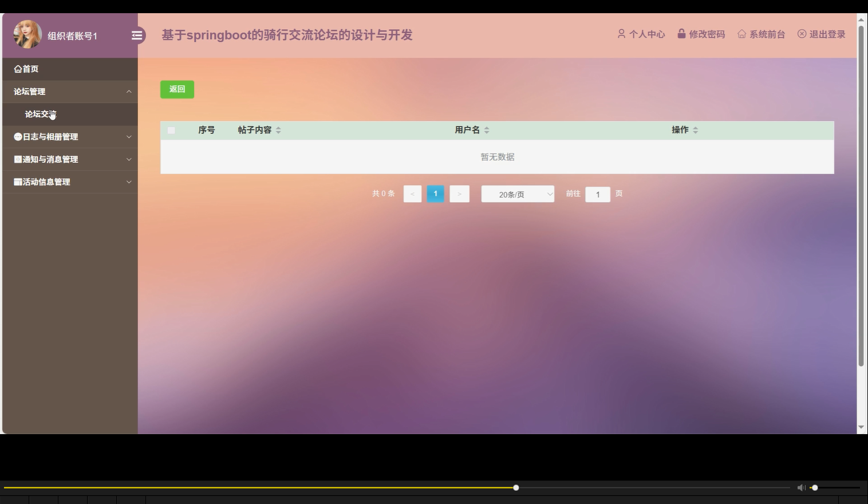The width and height of the screenshot is (868, 504).
Task: Open 修改密码 in the top bar
Action: point(701,34)
